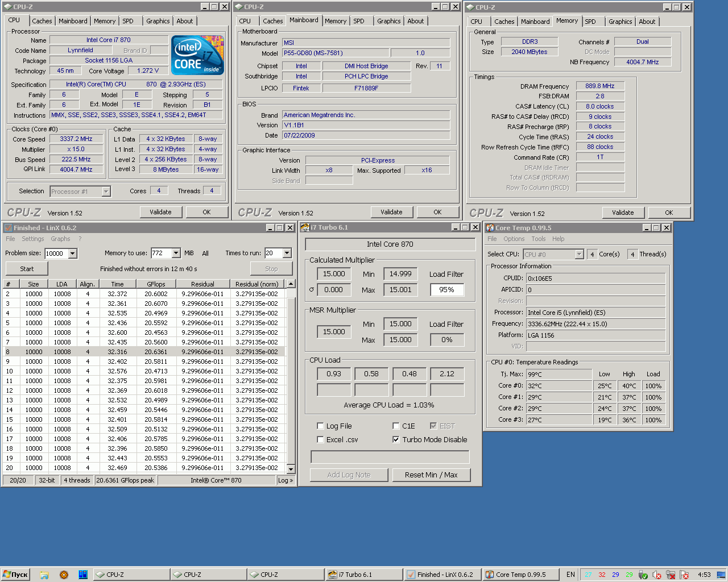Click the safely remove hardware tray icon
Screen dimensions: 728x582
pyautogui.click(x=643, y=575)
